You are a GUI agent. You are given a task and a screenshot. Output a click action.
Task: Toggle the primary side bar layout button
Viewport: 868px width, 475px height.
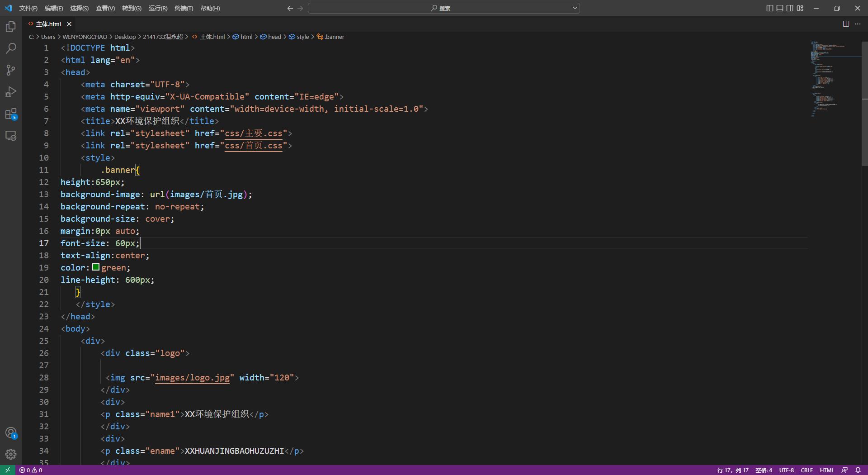pos(770,8)
